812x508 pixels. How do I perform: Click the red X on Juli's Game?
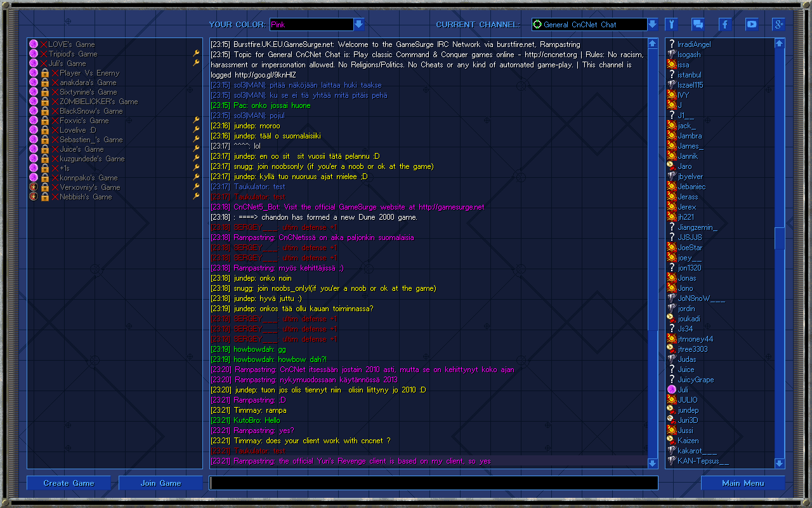click(44, 63)
